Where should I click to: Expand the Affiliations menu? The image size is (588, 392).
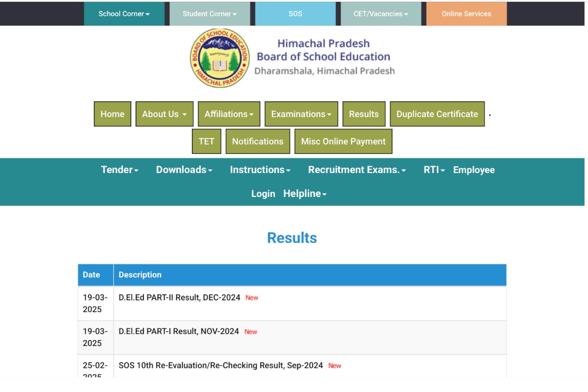tap(229, 114)
